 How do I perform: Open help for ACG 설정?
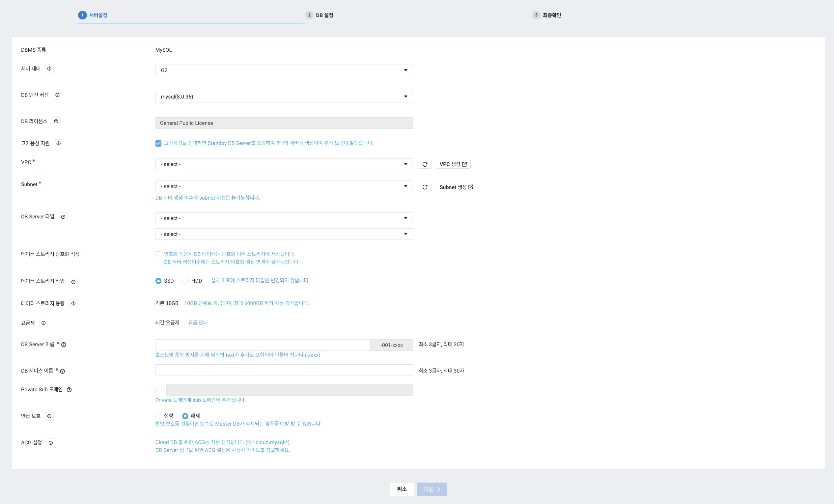(x=51, y=442)
